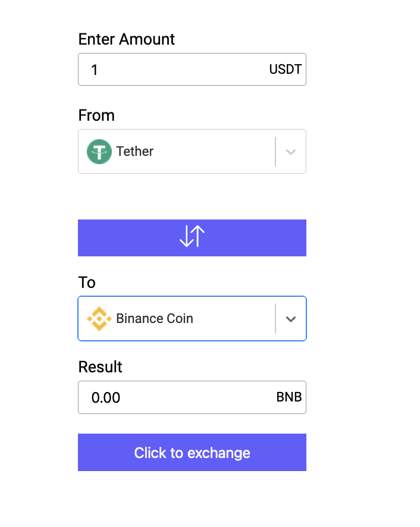Image resolution: width=420 pixels, height=527 pixels.
Task: Click the yellow Binance Coin logo
Action: tap(99, 319)
